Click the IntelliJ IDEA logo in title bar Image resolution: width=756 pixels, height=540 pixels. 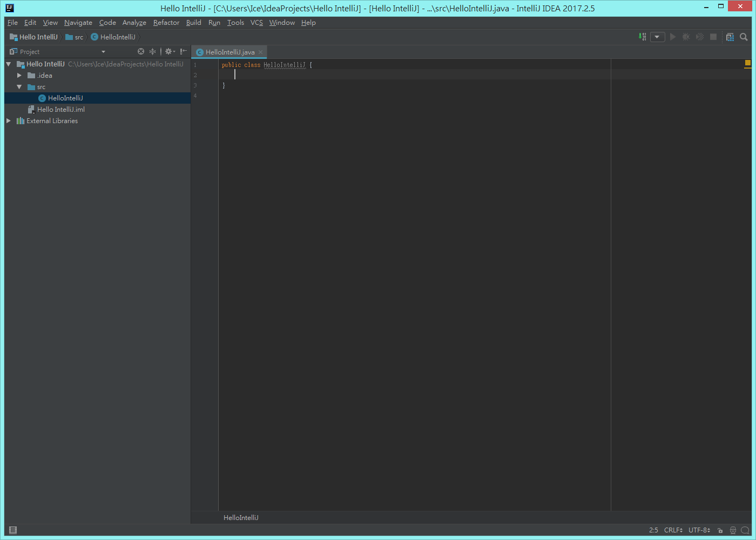pos(9,8)
